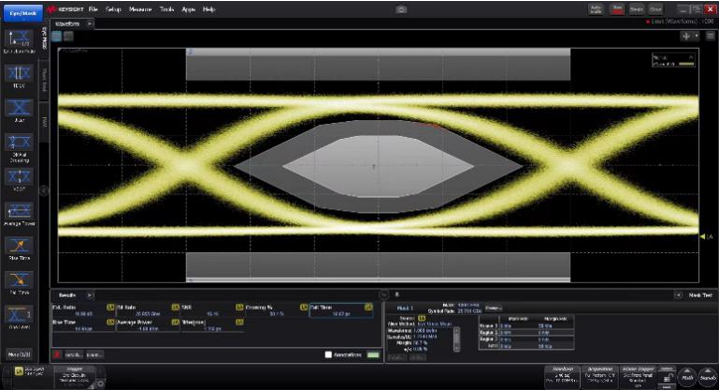The height and width of the screenshot is (390, 719).
Task: Click the Mask 1 label
Action: (405, 308)
